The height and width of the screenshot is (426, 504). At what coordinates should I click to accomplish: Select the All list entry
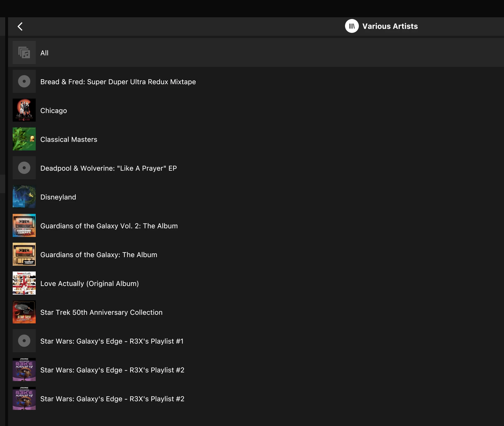(x=44, y=53)
